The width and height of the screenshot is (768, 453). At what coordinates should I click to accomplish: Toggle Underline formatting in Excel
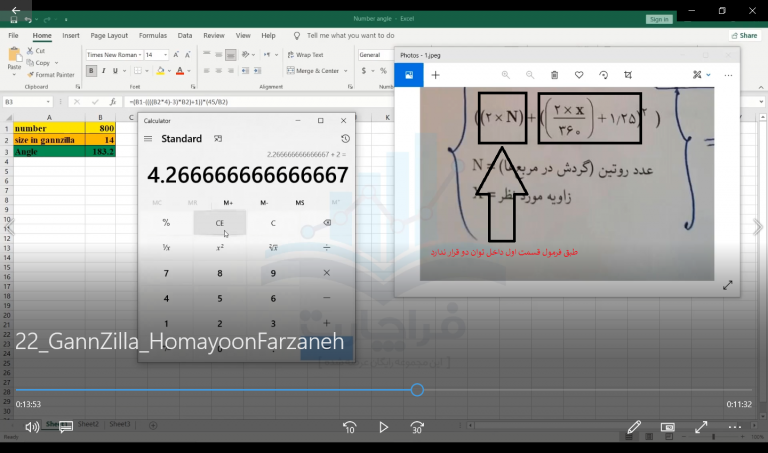(x=115, y=71)
